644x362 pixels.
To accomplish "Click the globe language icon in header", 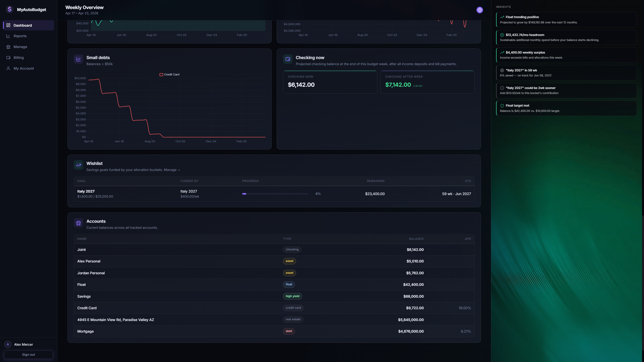I will point(480,10).
